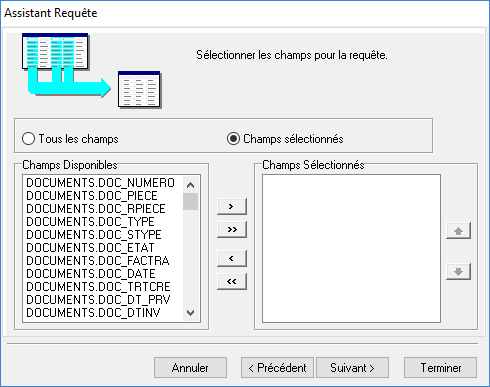The height and width of the screenshot is (387, 490).
Task: Go to next step with Suivant
Action: click(352, 368)
